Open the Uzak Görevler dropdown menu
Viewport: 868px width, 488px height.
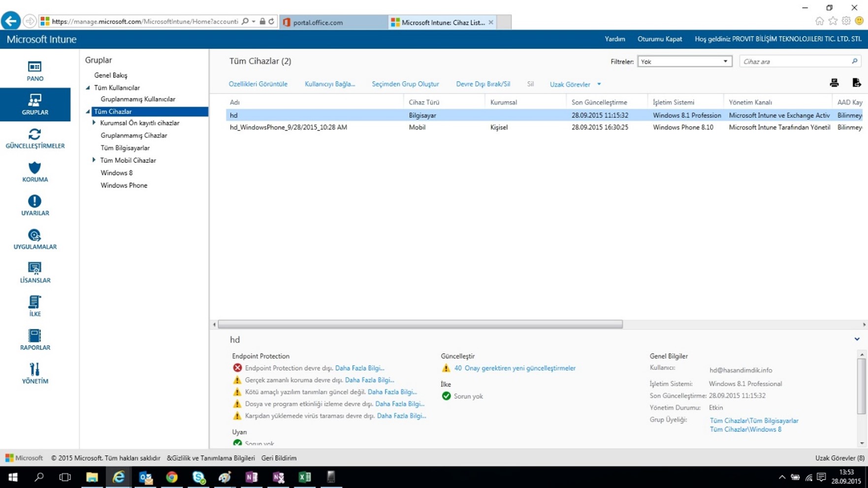pyautogui.click(x=575, y=84)
